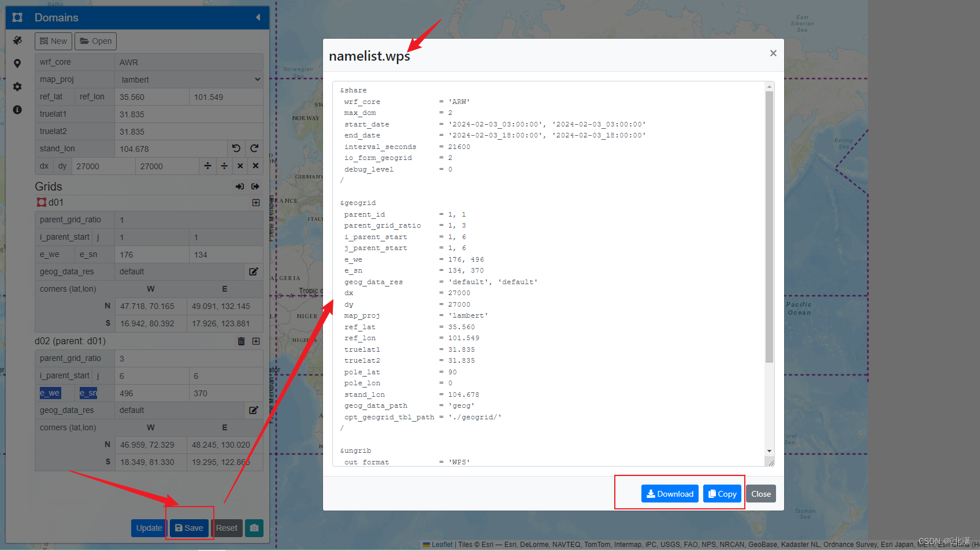Screen dimensions: 980x551
Task: Open the settings gear sidebar tab
Action: pyautogui.click(x=17, y=87)
